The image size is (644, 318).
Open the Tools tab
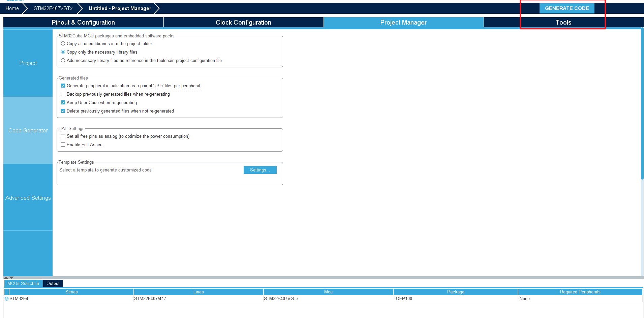(563, 22)
